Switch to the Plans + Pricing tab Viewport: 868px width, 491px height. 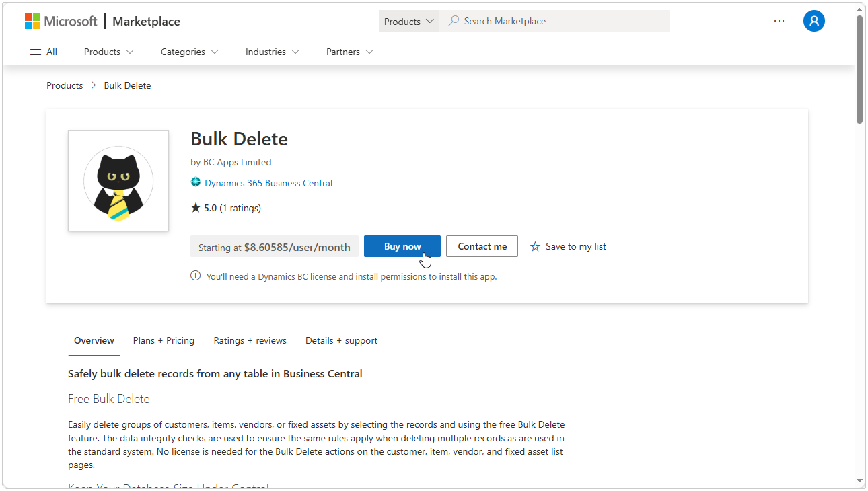click(164, 340)
